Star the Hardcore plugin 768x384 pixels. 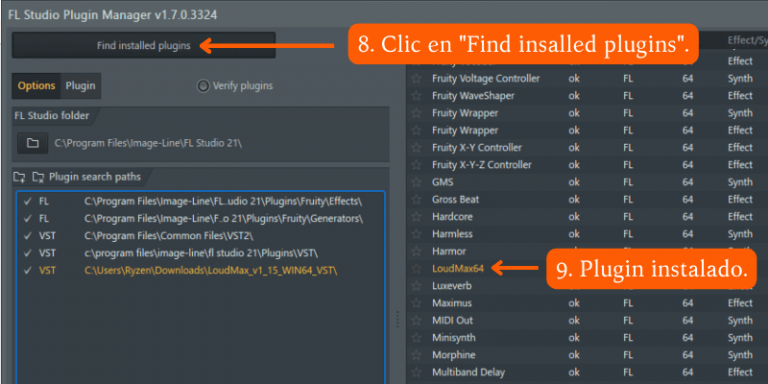[416, 216]
